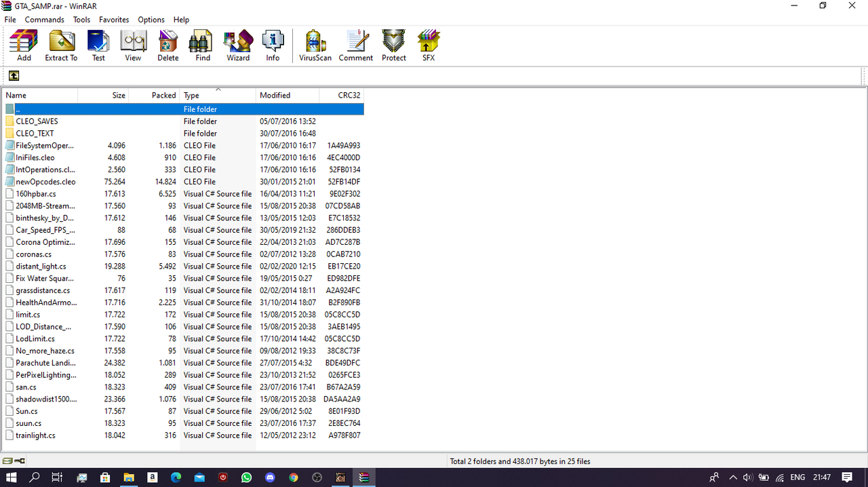Screen dimensions: 868x487
Task: Run the Test archive tool
Action: click(98, 45)
